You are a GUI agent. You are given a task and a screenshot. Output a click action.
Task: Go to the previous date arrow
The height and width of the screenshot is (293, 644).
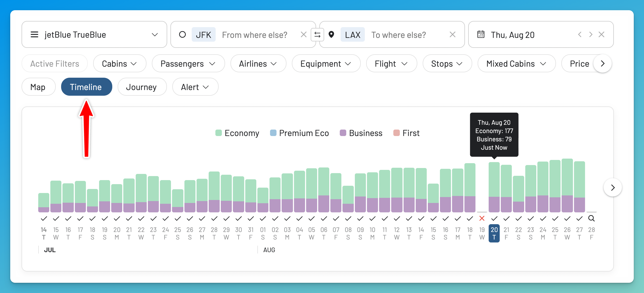coord(580,34)
